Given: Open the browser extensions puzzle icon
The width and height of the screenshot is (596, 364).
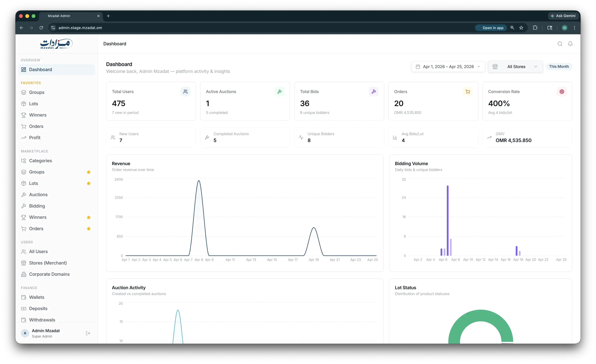Looking at the screenshot, I should (535, 28).
